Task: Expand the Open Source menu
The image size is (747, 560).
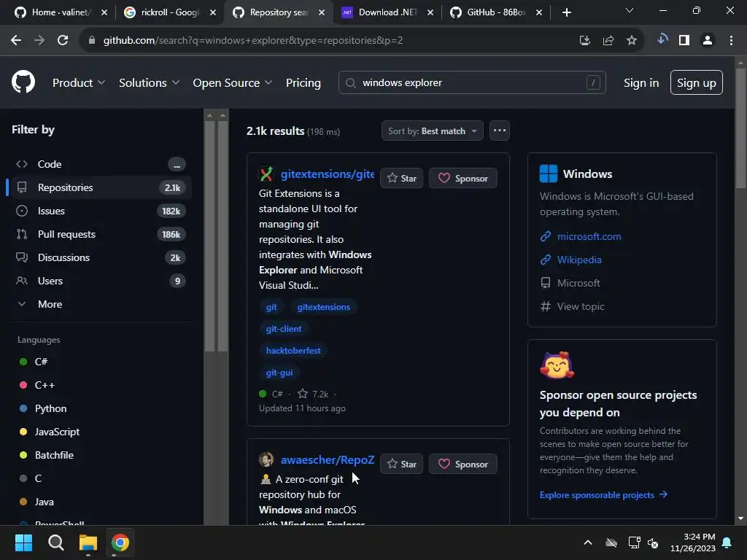Action: coord(233,82)
